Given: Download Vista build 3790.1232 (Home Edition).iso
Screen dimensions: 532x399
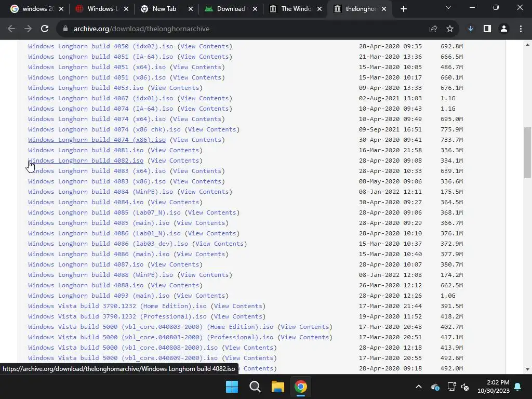Looking at the screenshot, I should pos(117,306).
